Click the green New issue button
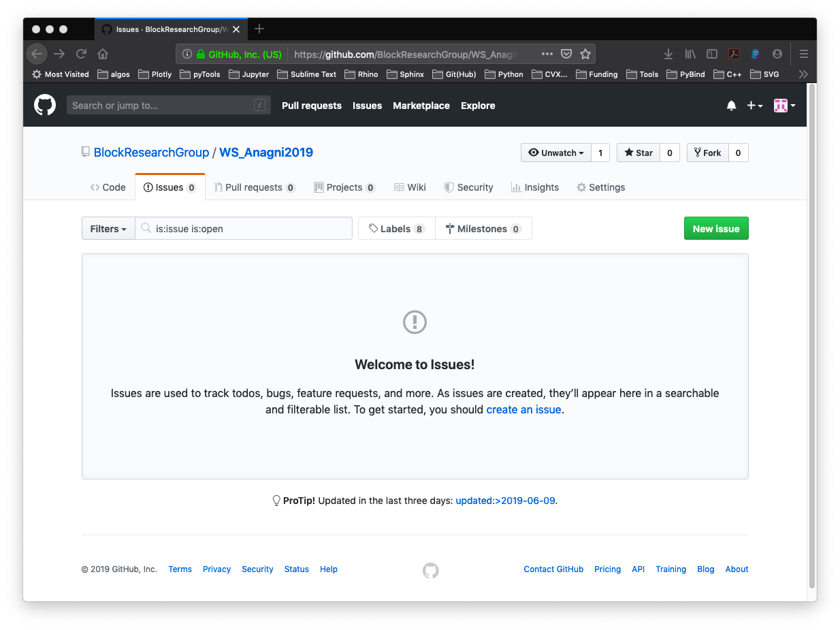Image resolution: width=840 pixels, height=630 pixels. pos(716,229)
